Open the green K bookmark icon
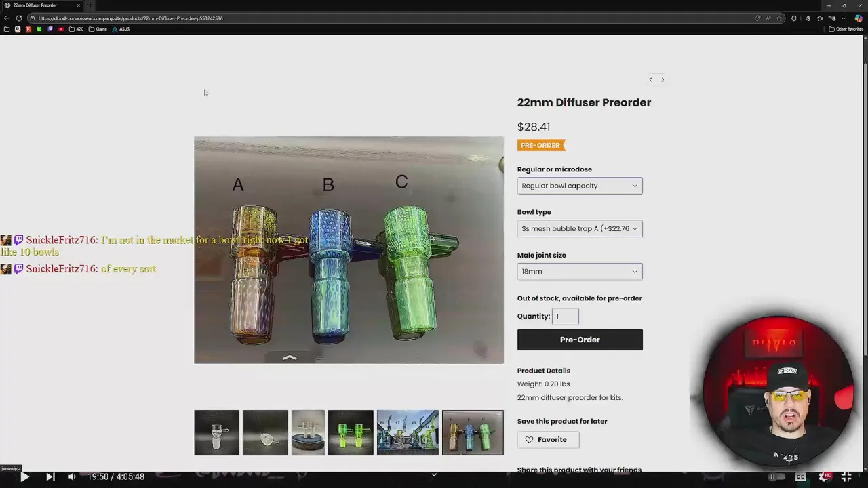 [39, 29]
